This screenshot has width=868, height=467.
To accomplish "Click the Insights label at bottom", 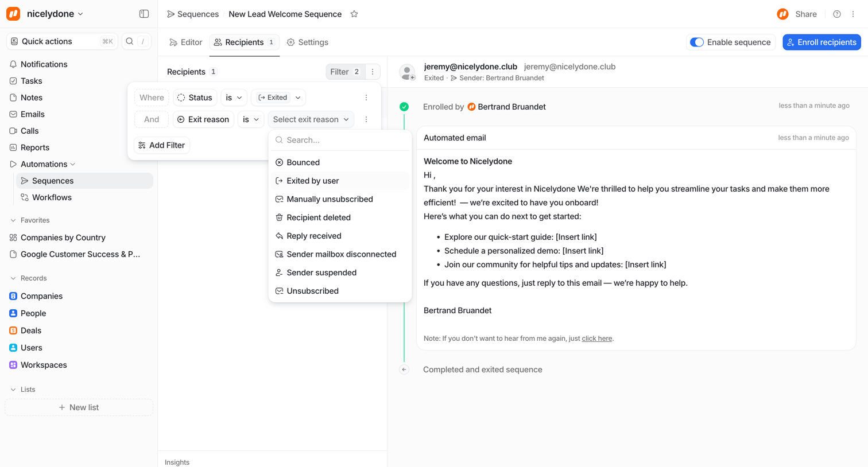I will [177, 462].
